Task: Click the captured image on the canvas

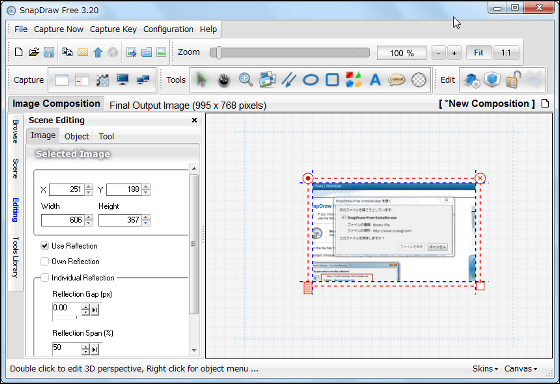Action: (394, 232)
